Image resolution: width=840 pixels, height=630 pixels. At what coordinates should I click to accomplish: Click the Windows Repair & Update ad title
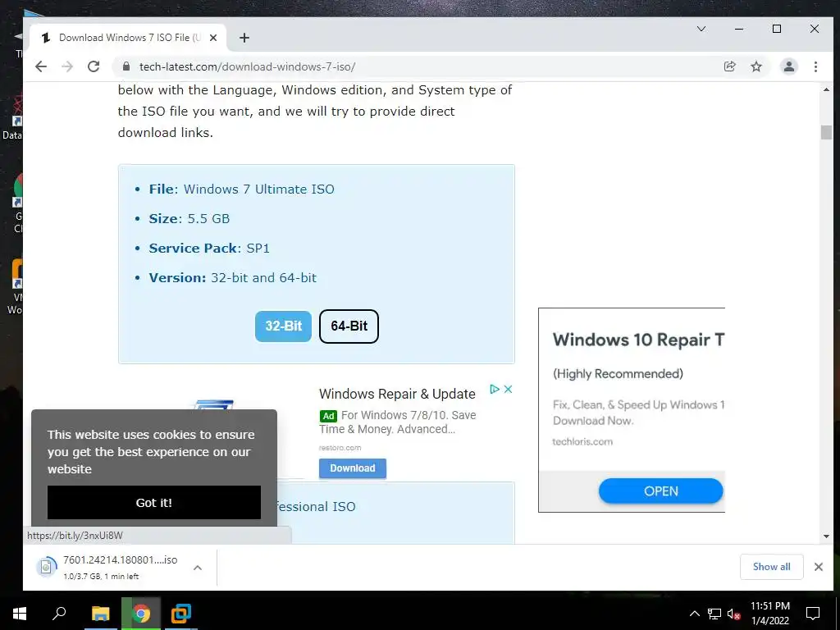pos(397,394)
